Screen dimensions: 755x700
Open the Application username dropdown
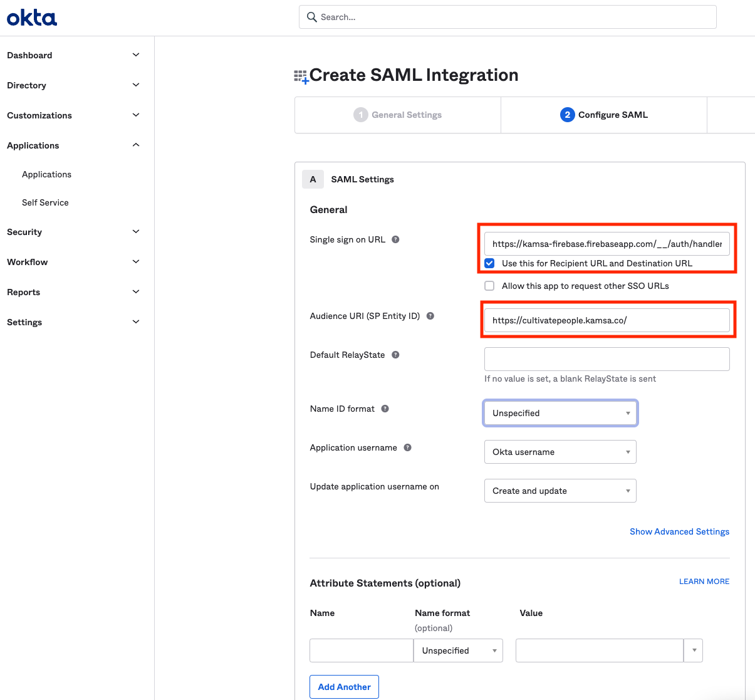click(560, 452)
